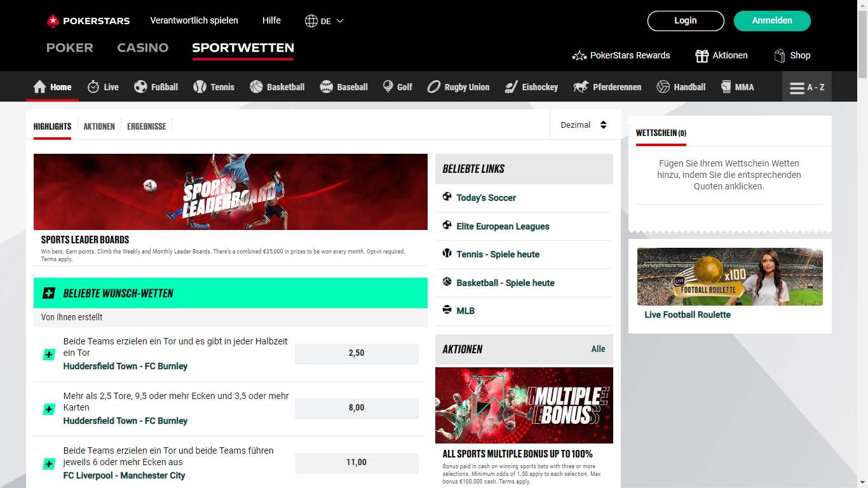This screenshot has width=868, height=488.
Task: Open the A - Z sports menu
Action: tap(807, 87)
